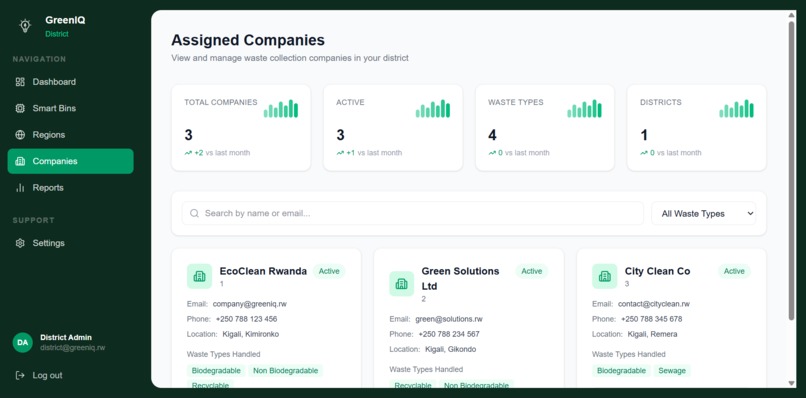This screenshot has width=806, height=398.
Task: Click the scrollbar down arrow
Action: 792,383
